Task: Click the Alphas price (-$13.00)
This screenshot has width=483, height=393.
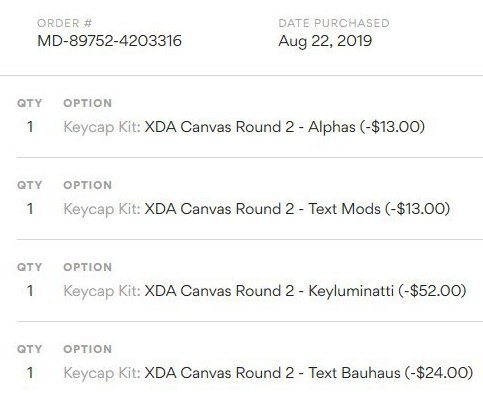Action: pyautogui.click(x=392, y=127)
